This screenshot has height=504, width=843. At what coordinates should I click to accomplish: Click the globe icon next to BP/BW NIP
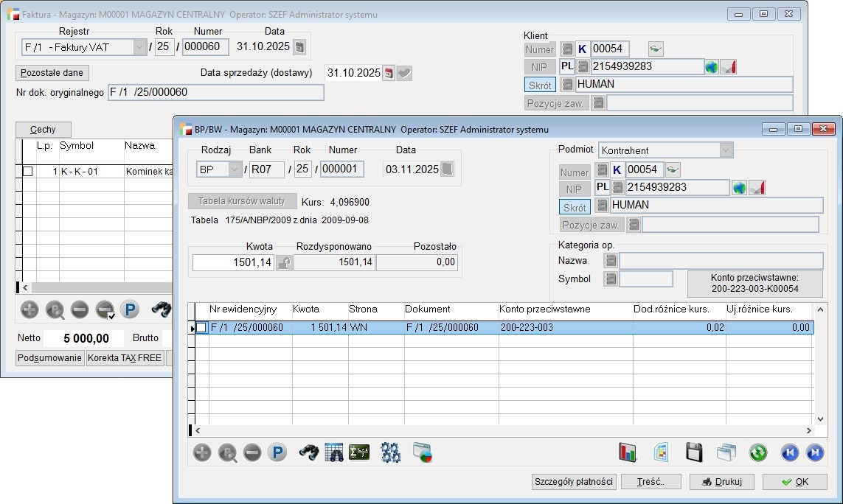(739, 187)
